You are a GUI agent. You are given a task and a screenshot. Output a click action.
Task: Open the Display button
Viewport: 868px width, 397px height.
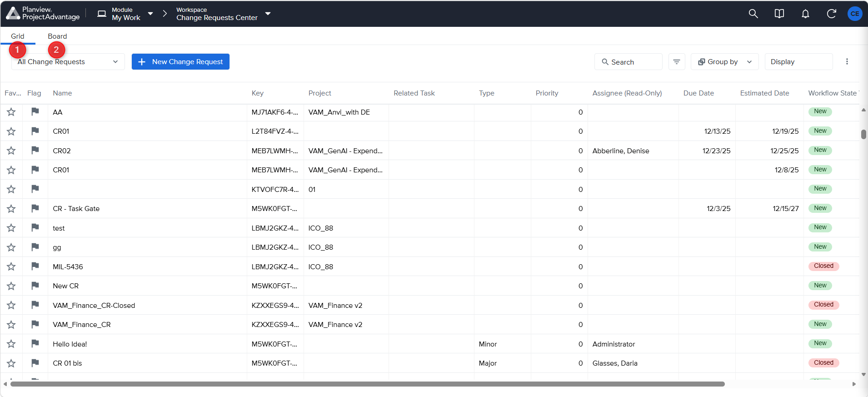pos(798,62)
